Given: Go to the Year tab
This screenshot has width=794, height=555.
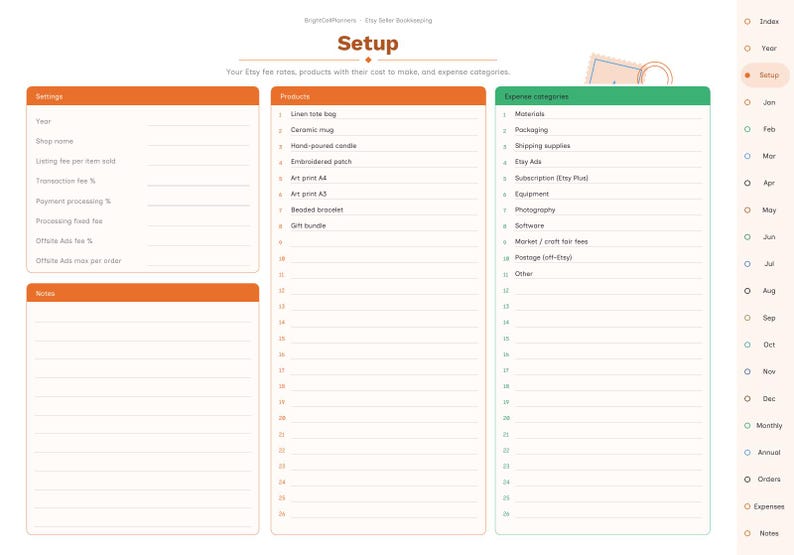Looking at the screenshot, I should point(765,48).
